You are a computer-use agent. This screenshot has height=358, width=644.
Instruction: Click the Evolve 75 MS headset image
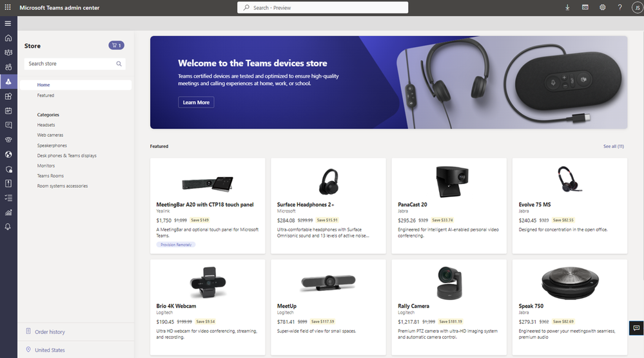(570, 179)
